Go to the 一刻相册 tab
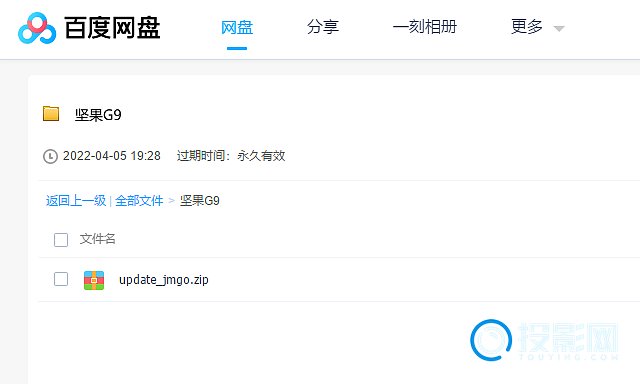The height and width of the screenshot is (384, 640). (x=424, y=27)
